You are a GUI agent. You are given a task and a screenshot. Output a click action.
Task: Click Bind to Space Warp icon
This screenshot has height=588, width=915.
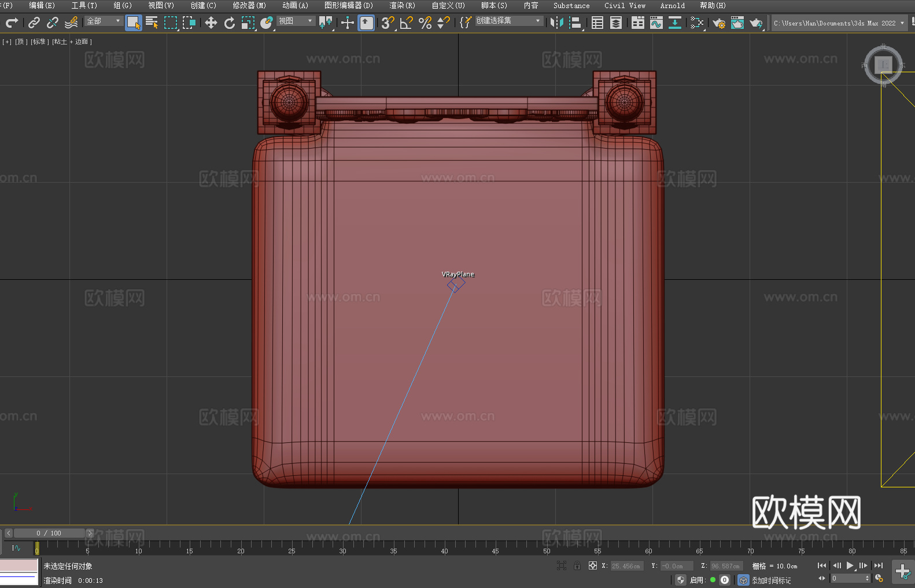pyautogui.click(x=71, y=23)
